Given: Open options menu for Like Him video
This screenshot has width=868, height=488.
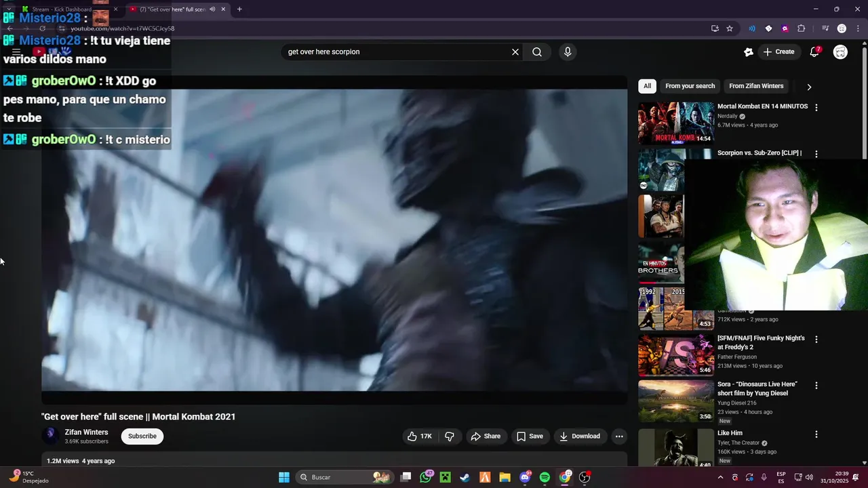Looking at the screenshot, I should pyautogui.click(x=816, y=434).
